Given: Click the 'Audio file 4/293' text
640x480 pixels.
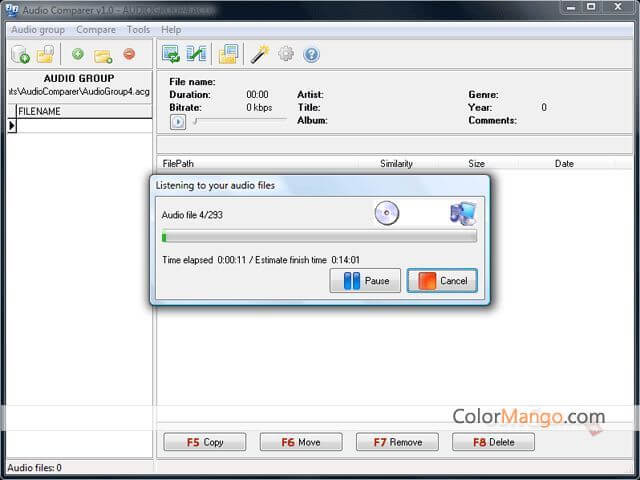Looking at the screenshot, I should pyautogui.click(x=192, y=215).
